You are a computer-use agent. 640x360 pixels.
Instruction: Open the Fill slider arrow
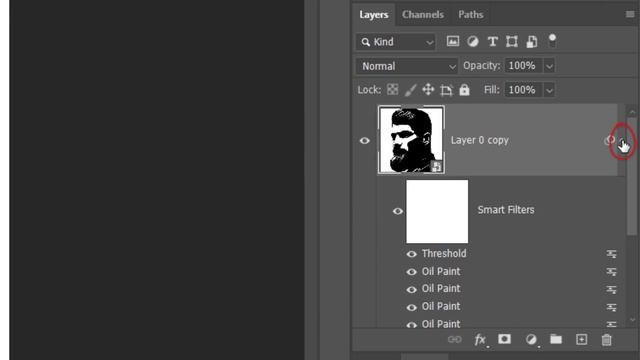549,90
